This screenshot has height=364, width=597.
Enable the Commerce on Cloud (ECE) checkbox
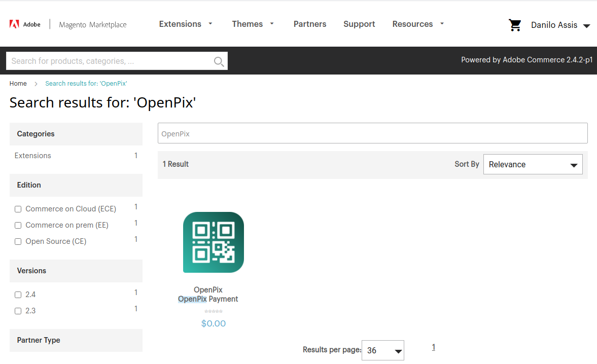pos(18,209)
